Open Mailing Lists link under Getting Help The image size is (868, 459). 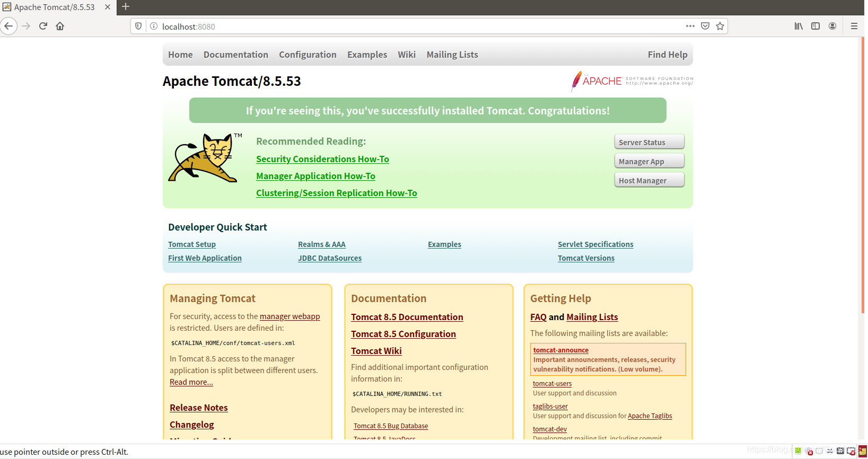(592, 317)
